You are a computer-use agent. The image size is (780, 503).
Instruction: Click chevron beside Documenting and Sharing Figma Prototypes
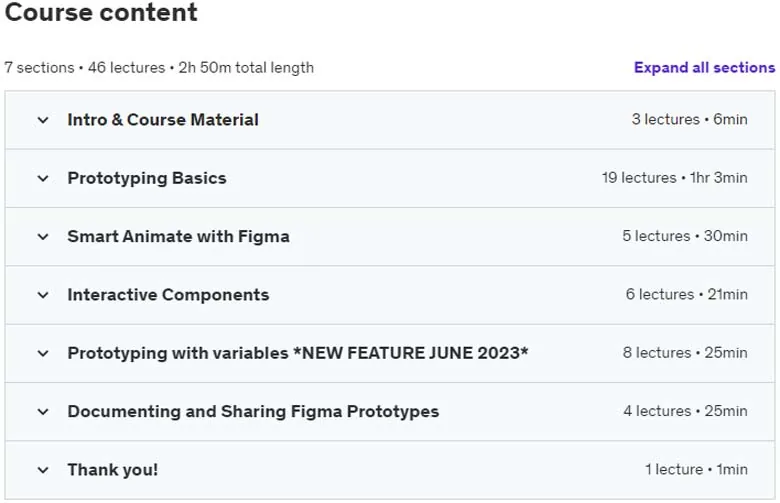[x=43, y=411]
